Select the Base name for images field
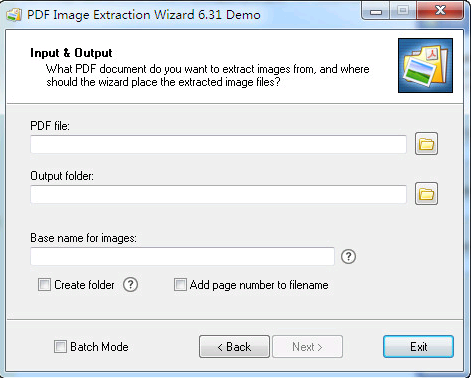 (182, 256)
